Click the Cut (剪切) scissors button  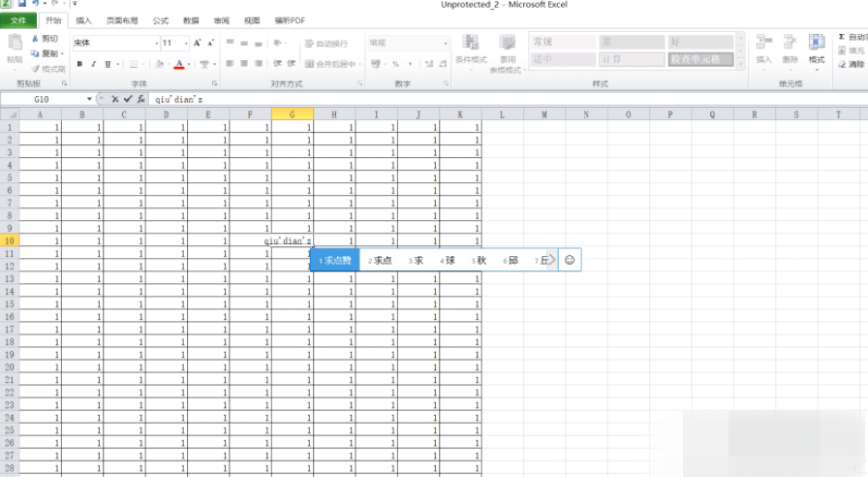tap(45, 39)
